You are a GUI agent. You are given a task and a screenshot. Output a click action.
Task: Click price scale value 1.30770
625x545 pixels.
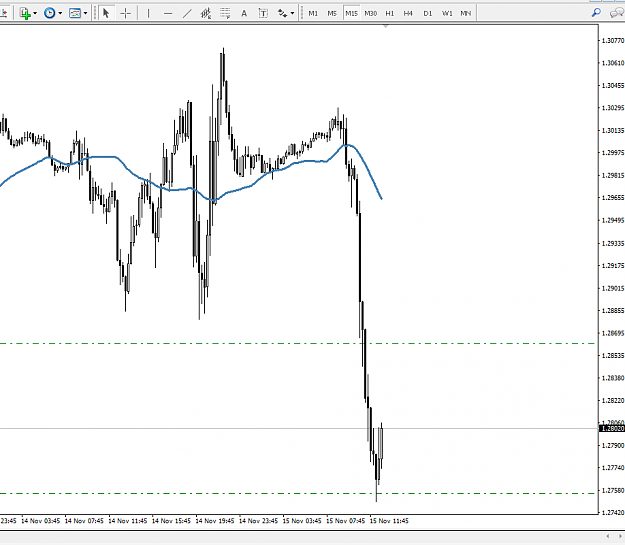pyautogui.click(x=613, y=40)
